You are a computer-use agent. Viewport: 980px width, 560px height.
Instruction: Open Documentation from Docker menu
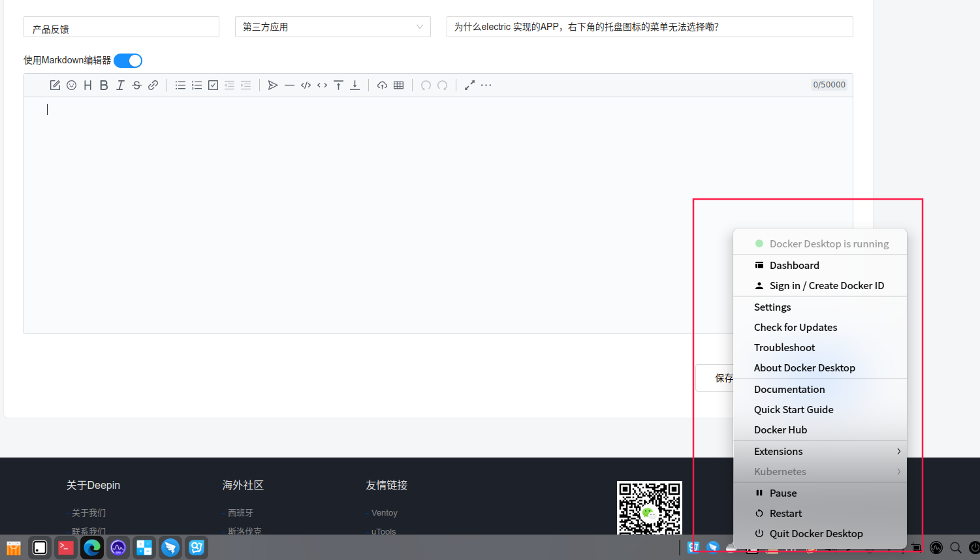(820, 390)
